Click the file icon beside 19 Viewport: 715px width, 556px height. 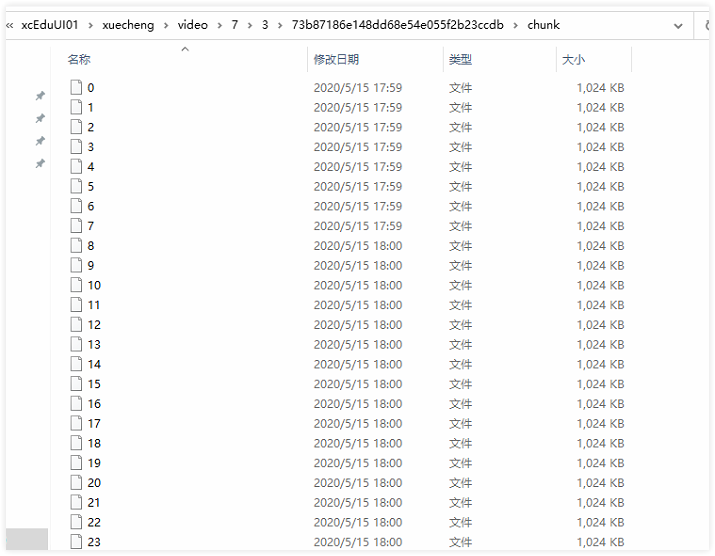point(76,462)
